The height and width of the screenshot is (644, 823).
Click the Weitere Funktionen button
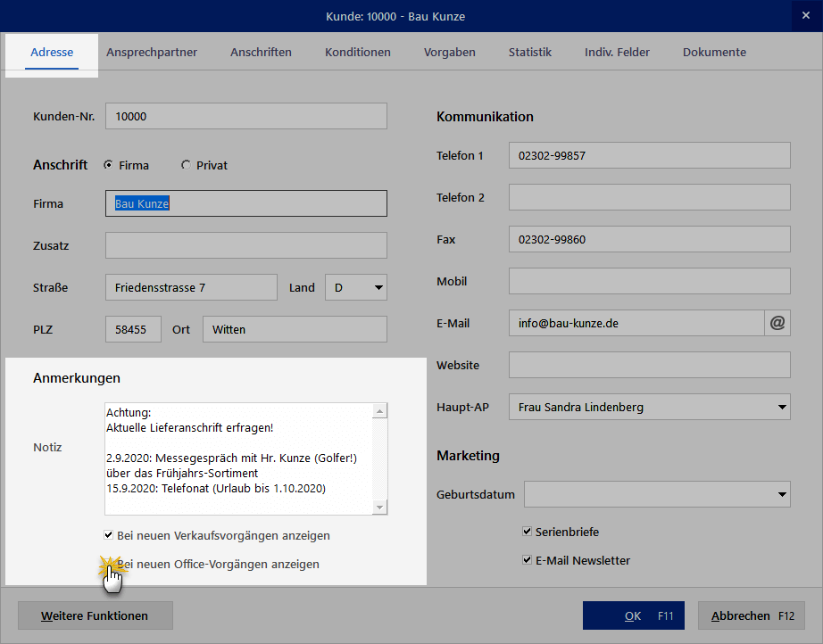coord(96,615)
